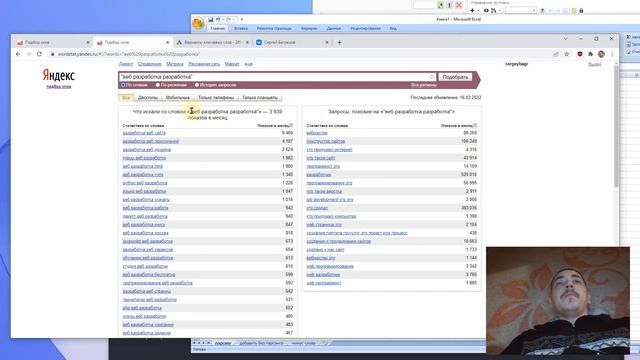
Task: Click the Подобрать button
Action: pos(455,77)
